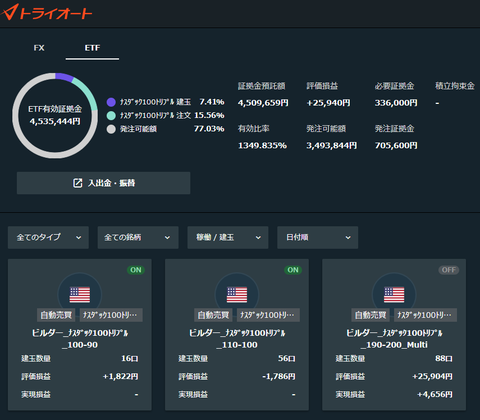This screenshot has height=420, width=480.
Task: Click 有効比率 value 1349.835%
Action: point(262,145)
